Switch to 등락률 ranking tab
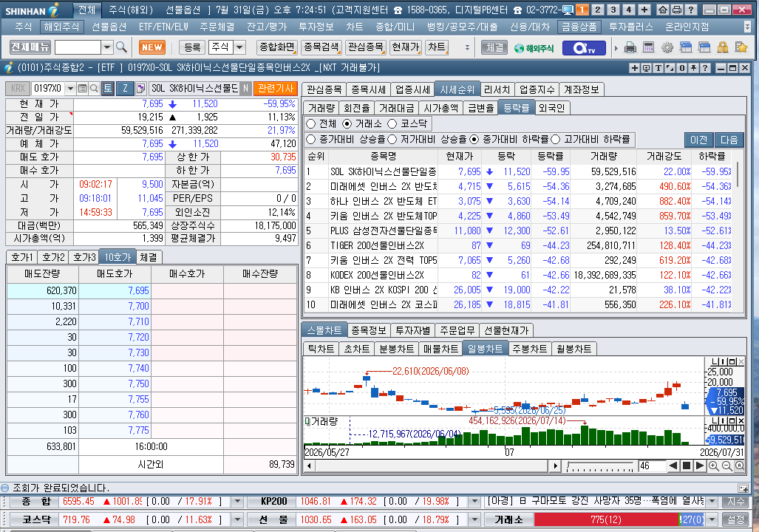The width and height of the screenshot is (759, 532). click(x=516, y=108)
